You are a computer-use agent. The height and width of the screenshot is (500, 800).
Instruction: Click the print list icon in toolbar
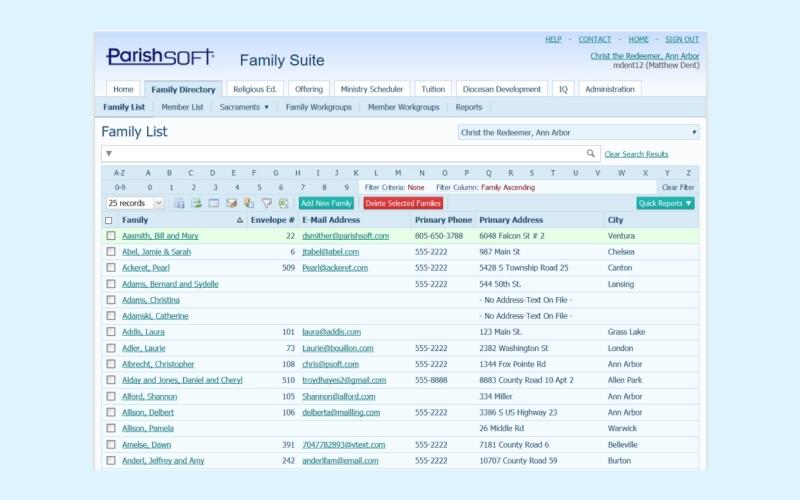[179, 203]
